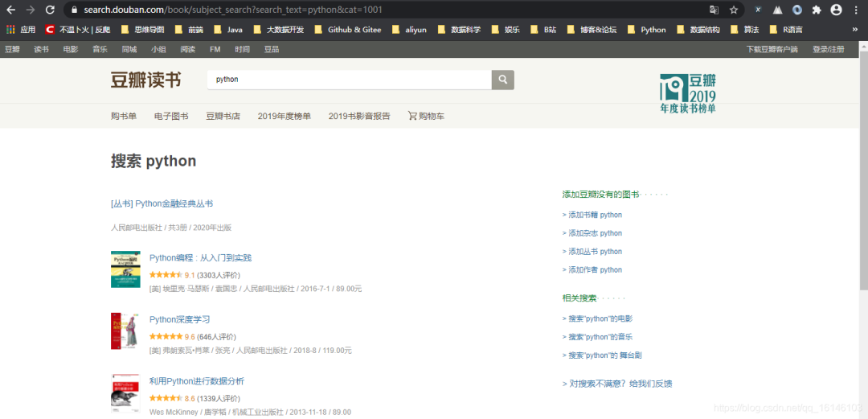Open the translate page icon

(714, 10)
